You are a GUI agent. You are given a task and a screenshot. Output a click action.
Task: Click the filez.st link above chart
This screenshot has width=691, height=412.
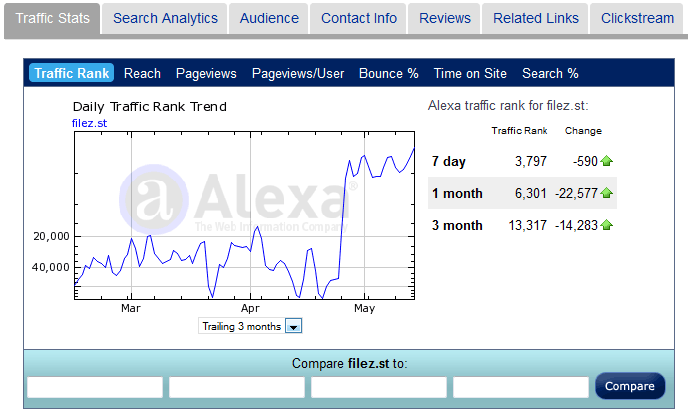click(90, 123)
